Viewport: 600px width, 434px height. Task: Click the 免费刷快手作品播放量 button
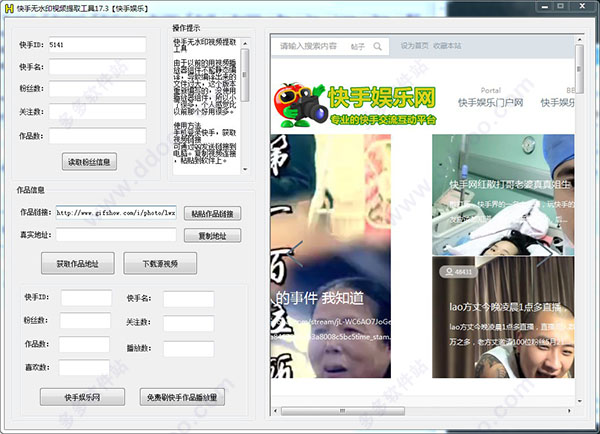pyautogui.click(x=182, y=397)
